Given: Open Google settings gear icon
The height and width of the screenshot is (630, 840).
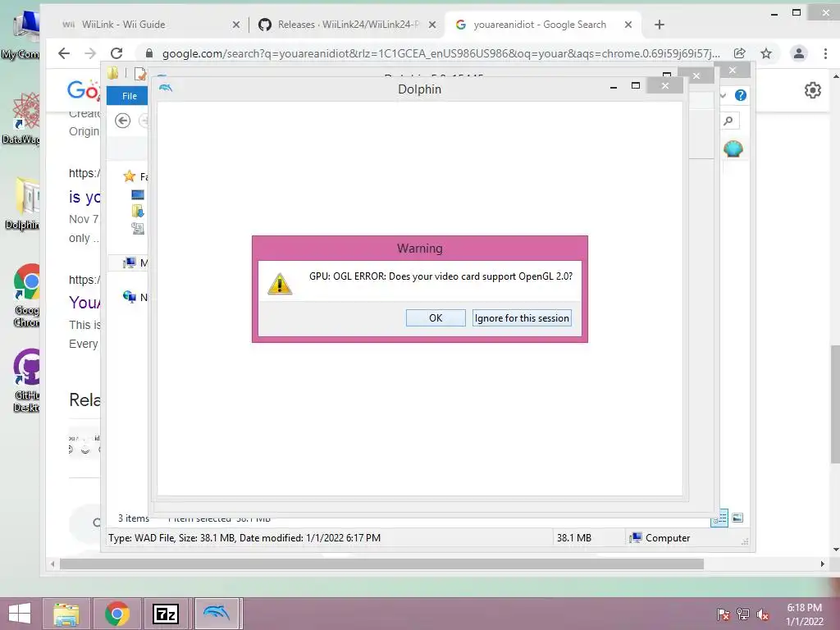Looking at the screenshot, I should click(813, 90).
